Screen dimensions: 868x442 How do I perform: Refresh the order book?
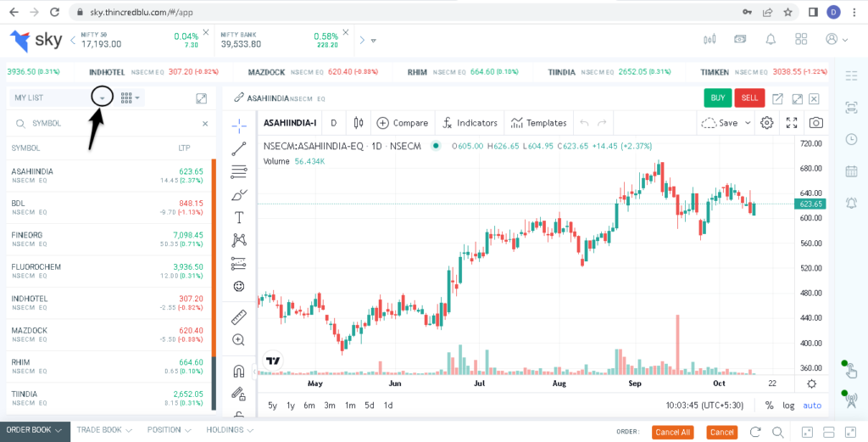click(x=755, y=432)
